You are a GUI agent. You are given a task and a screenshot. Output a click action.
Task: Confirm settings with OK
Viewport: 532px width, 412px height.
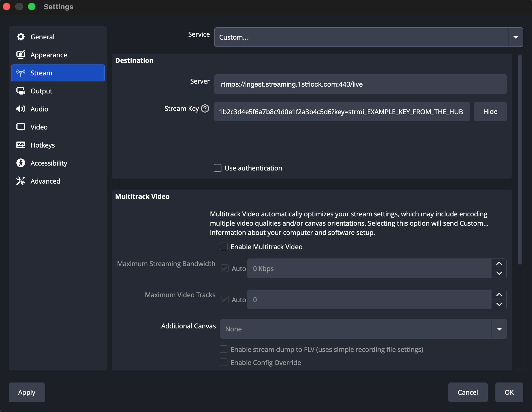click(x=509, y=392)
